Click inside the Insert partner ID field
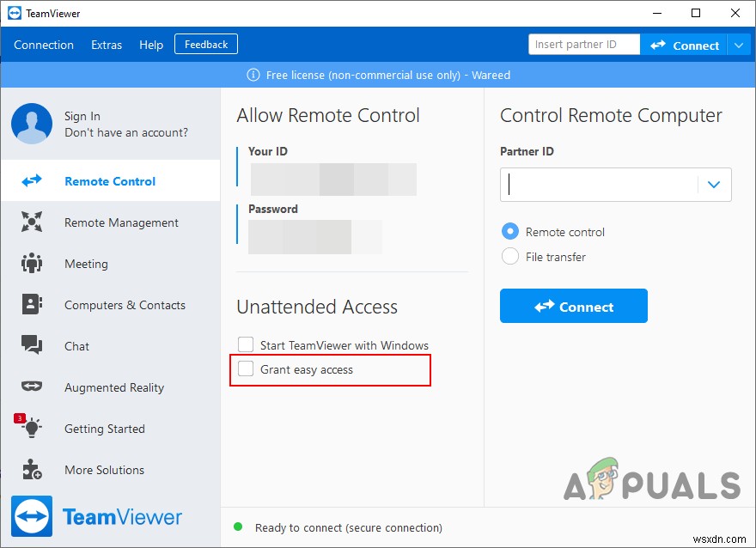756x548 pixels. click(583, 44)
